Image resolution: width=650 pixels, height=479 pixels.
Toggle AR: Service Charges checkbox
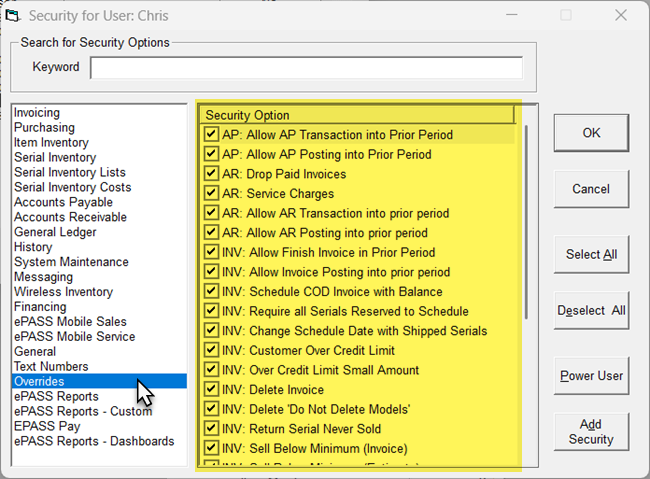coord(211,193)
